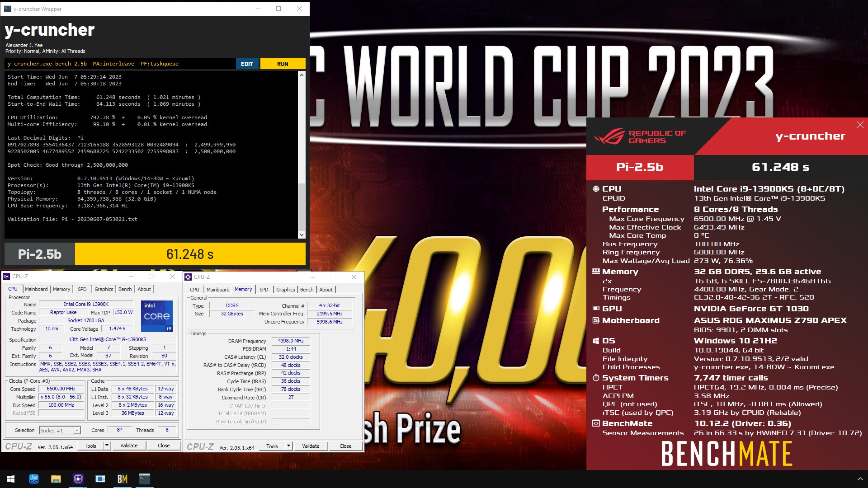The height and width of the screenshot is (488, 868).
Task: Select Graphics tab in right CPU-Z
Action: click(x=286, y=290)
